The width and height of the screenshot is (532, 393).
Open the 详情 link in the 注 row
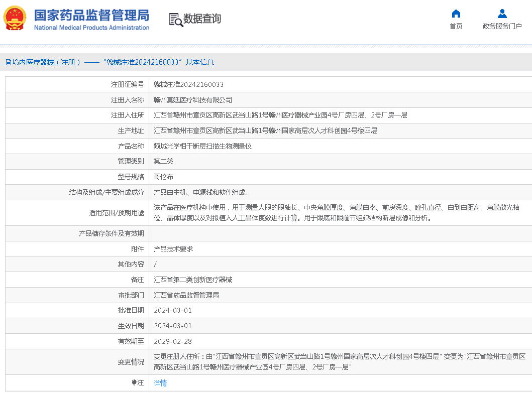(160, 383)
